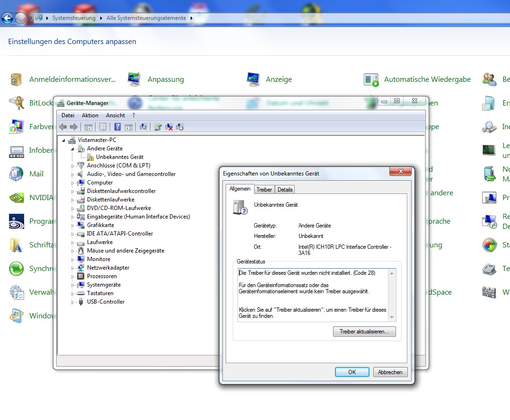Screen dimensions: 510x420
Task: Select the Monitore tree item
Action: [98, 259]
